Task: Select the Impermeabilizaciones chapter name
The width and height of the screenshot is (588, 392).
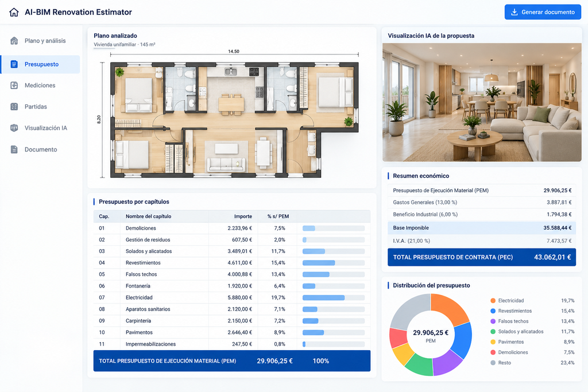Action: point(150,344)
